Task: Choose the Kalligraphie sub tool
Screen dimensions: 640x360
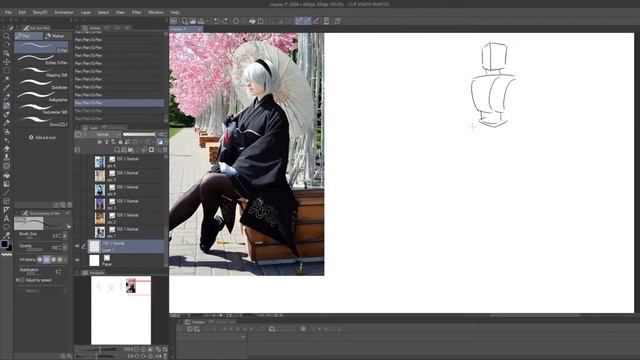Action: tap(42, 97)
